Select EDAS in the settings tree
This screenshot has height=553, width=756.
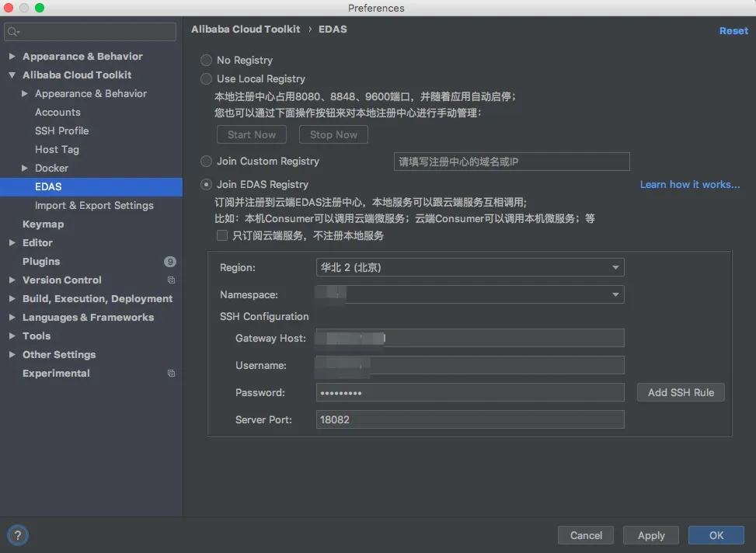point(91,187)
